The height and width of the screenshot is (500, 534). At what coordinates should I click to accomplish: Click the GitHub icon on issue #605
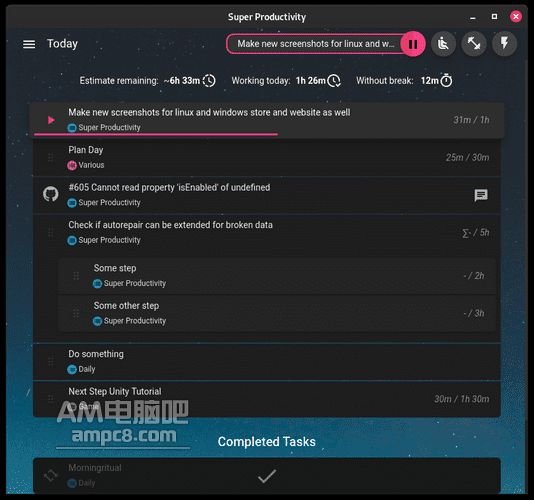click(51, 194)
